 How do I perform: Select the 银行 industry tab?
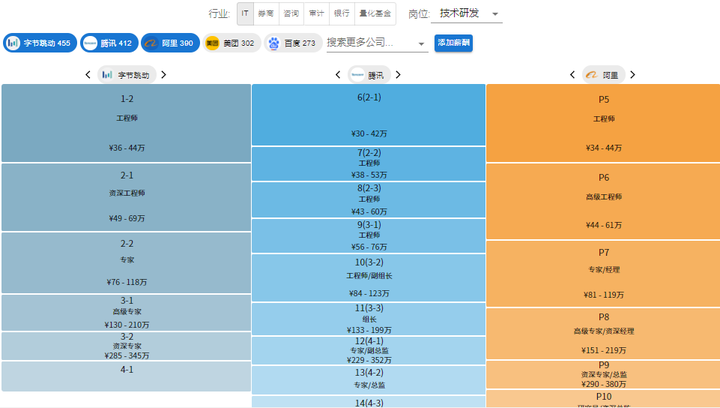point(342,14)
